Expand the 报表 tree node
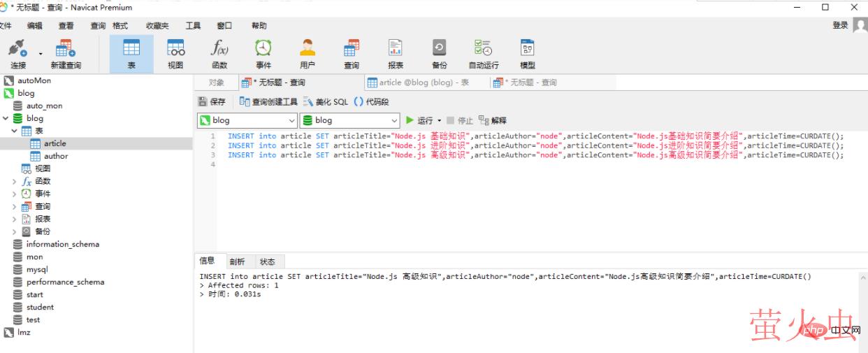868x353 pixels. pos(15,219)
